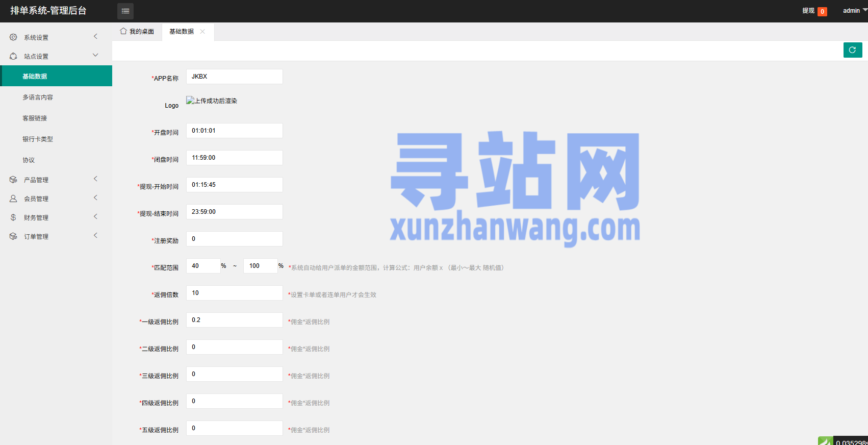This screenshot has height=445, width=868.
Task: Close the 基础数据 tab
Action: pyautogui.click(x=202, y=31)
